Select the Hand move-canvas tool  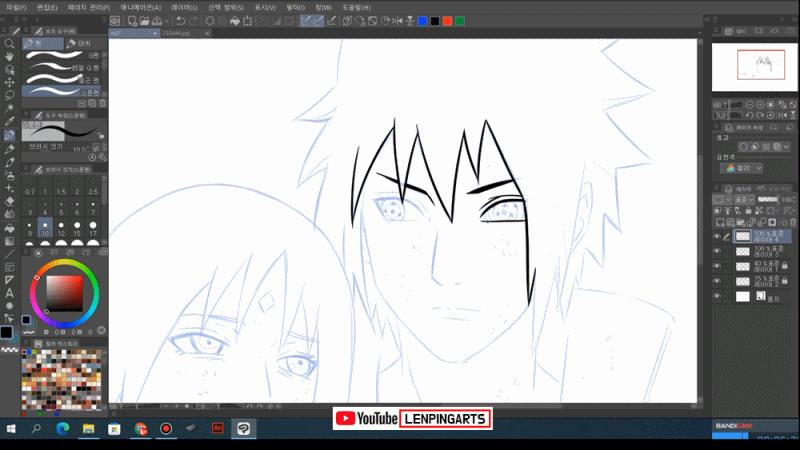coord(9,57)
